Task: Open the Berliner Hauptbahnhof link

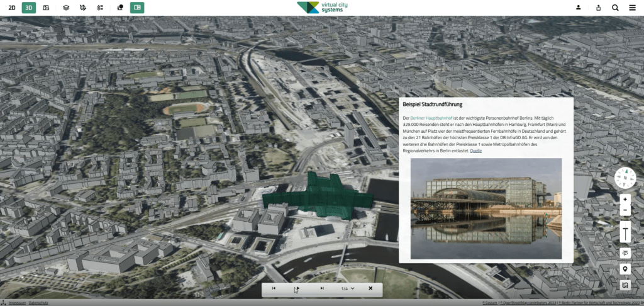Action: pos(431,118)
